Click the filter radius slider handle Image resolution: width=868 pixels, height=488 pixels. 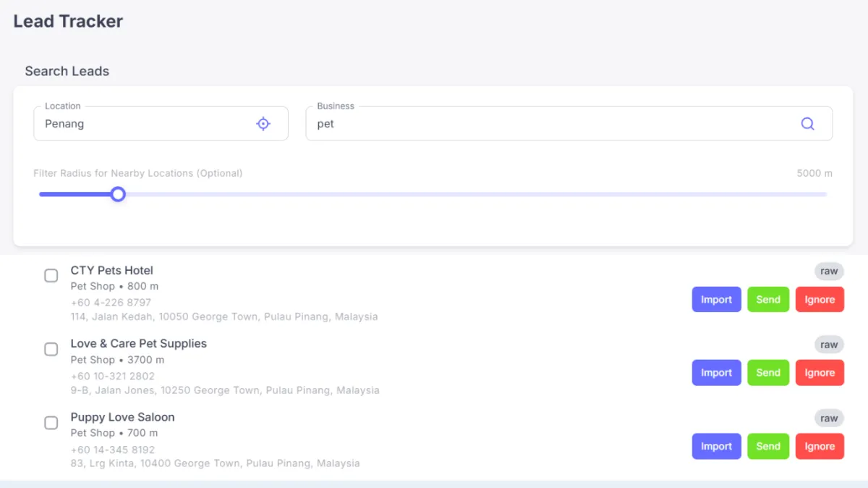(118, 194)
